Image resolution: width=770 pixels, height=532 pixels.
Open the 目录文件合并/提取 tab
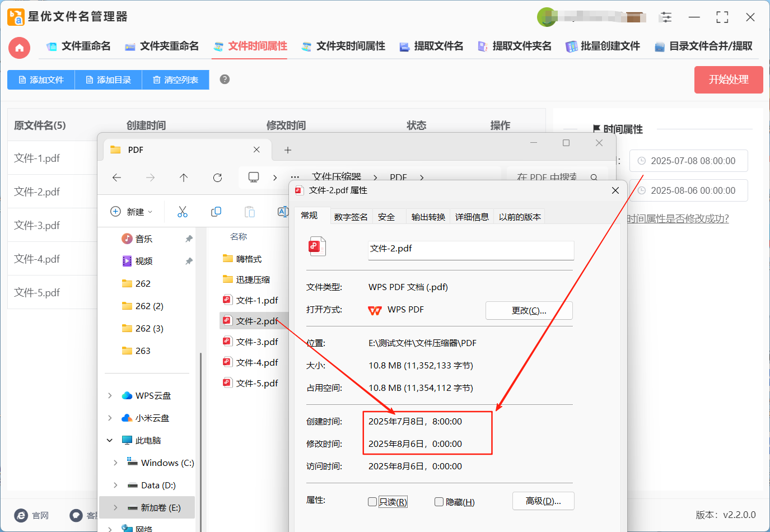tap(703, 46)
